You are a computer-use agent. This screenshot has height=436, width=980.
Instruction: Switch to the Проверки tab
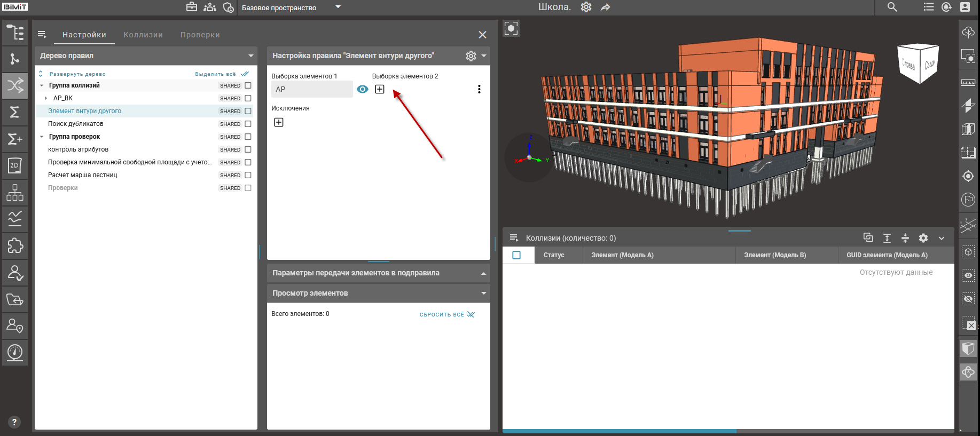click(x=200, y=35)
